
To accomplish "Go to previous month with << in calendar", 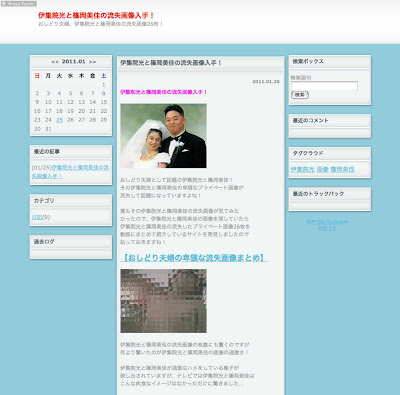I will pyautogui.click(x=55, y=62).
